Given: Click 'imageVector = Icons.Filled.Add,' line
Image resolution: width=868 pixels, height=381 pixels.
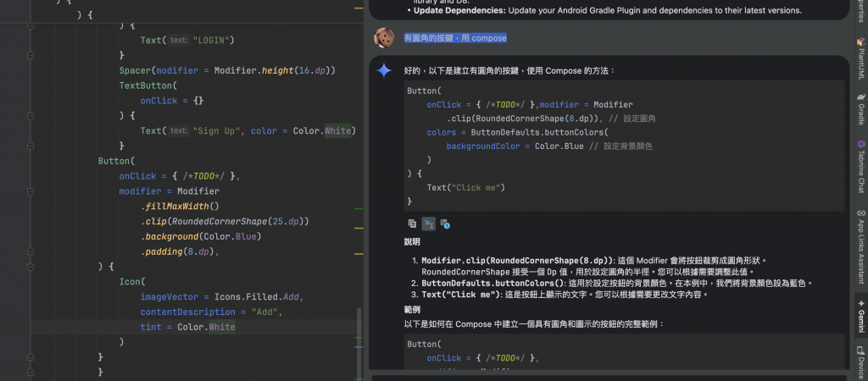Looking at the screenshot, I should (222, 297).
